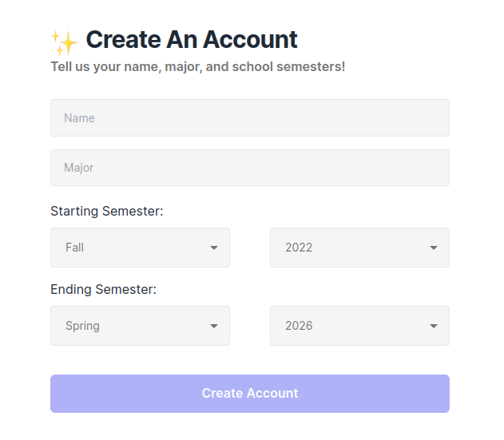504x440 pixels.
Task: Focus the Name text field
Action: click(x=250, y=118)
